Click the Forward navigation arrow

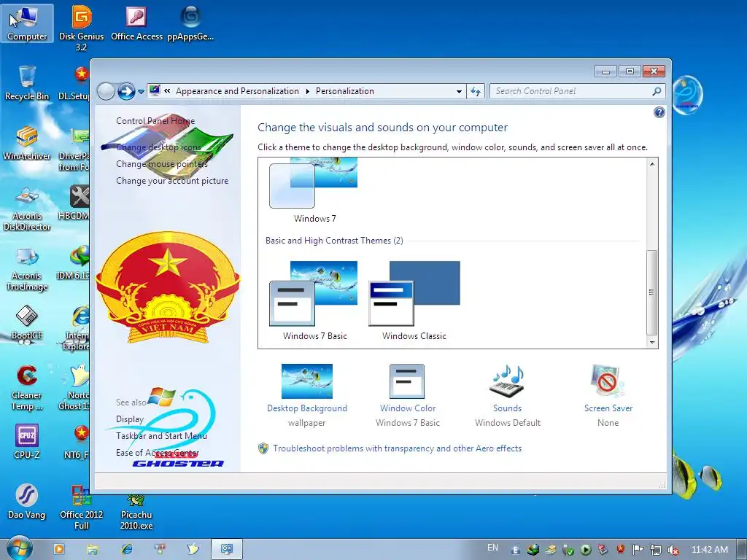pyautogui.click(x=126, y=91)
